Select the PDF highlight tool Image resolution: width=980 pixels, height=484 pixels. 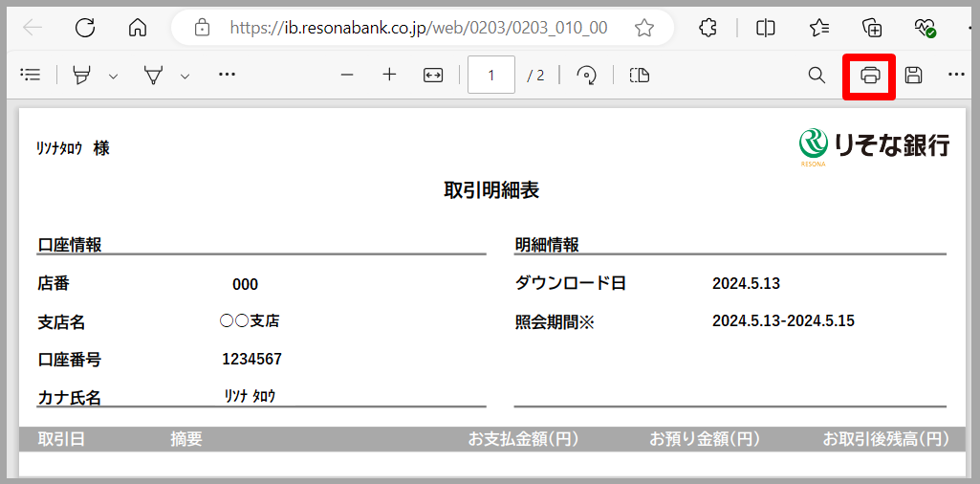(x=81, y=75)
